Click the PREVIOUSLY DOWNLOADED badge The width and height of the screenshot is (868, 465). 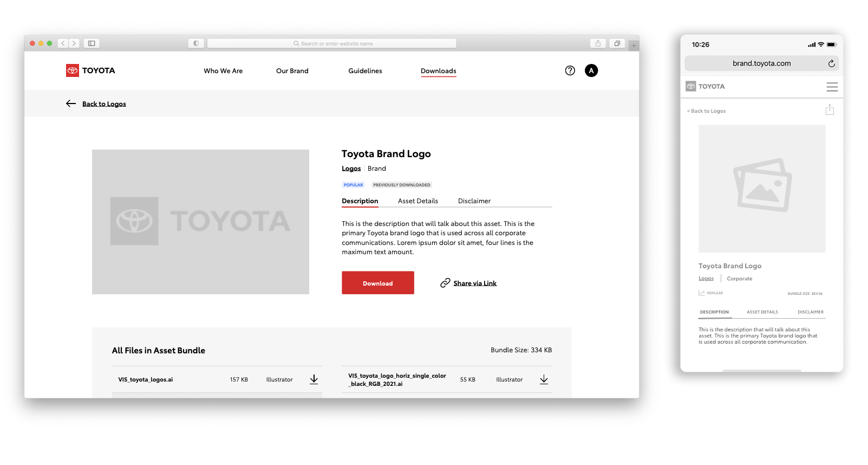point(402,185)
